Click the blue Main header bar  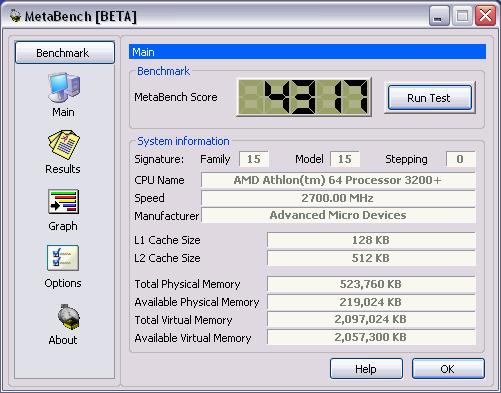click(x=307, y=52)
